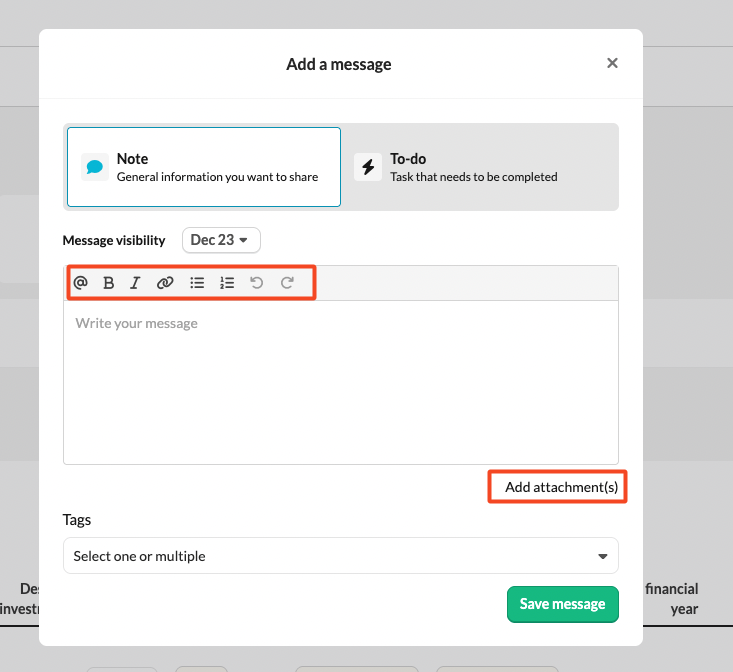The width and height of the screenshot is (733, 672).
Task: Click Add attachment(s)
Action: tap(561, 487)
